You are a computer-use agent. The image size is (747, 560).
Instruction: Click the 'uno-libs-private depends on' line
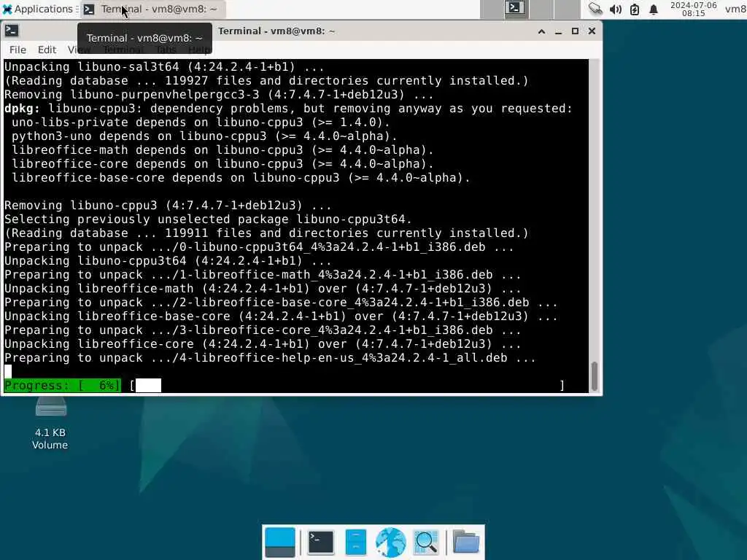coord(201,122)
